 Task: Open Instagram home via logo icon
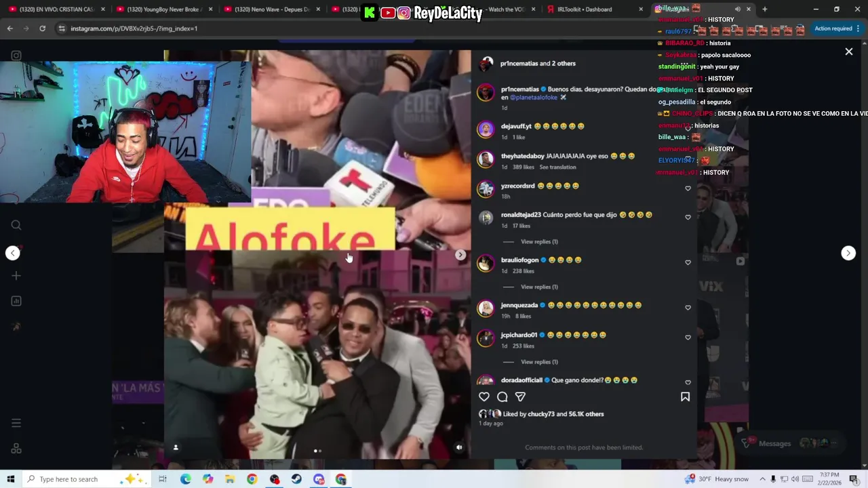16,56
